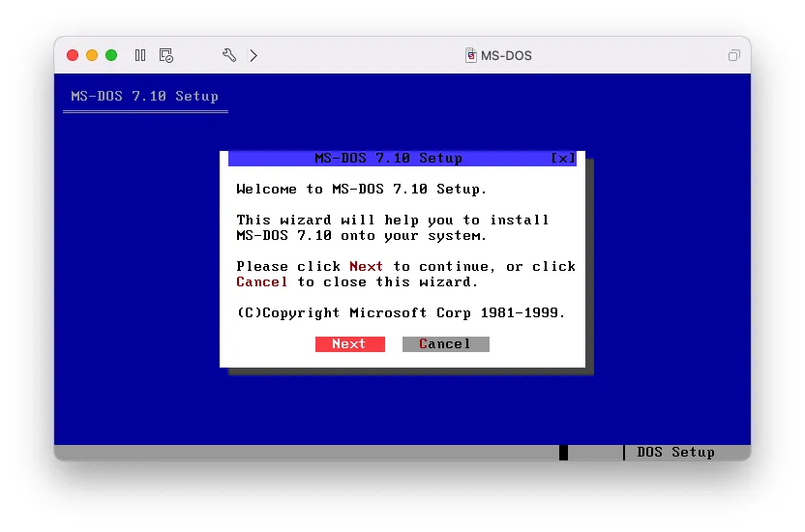Screen dimensions: 805x532
Task: Open the VM snapshots icon
Action: click(165, 55)
